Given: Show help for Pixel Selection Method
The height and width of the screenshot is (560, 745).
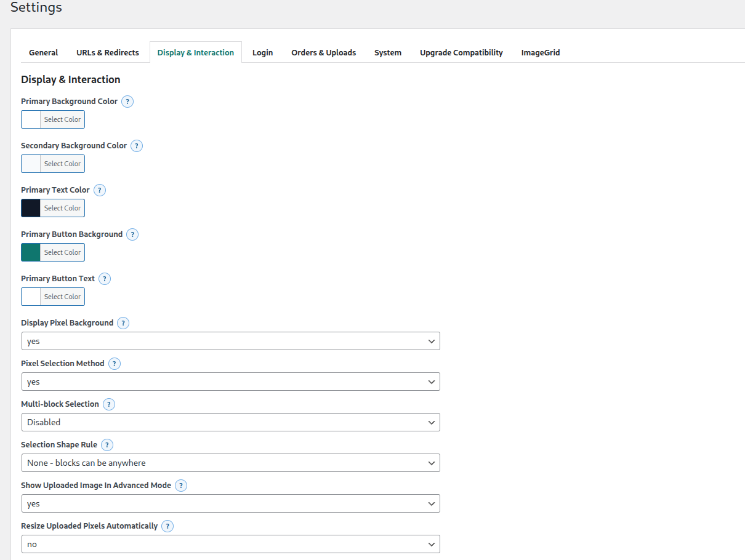Looking at the screenshot, I should pos(115,364).
